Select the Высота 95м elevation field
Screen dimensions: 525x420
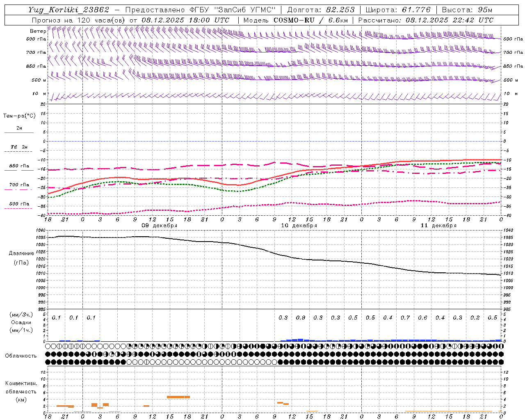467,10
